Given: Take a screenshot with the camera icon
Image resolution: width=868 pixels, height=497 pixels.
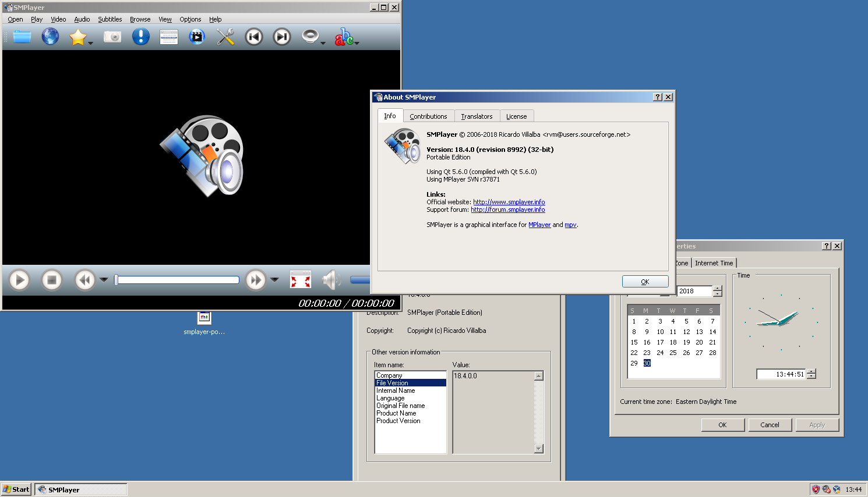Looking at the screenshot, I should 112,37.
